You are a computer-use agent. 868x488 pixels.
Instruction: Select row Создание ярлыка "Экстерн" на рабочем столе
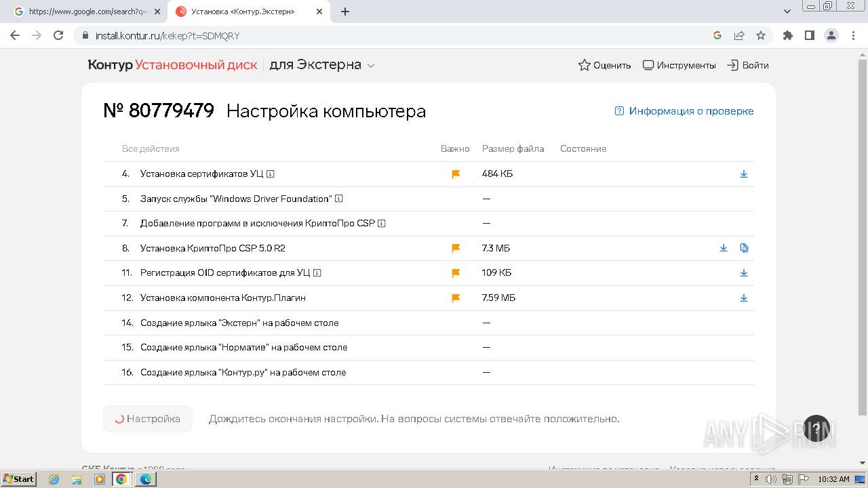point(429,323)
